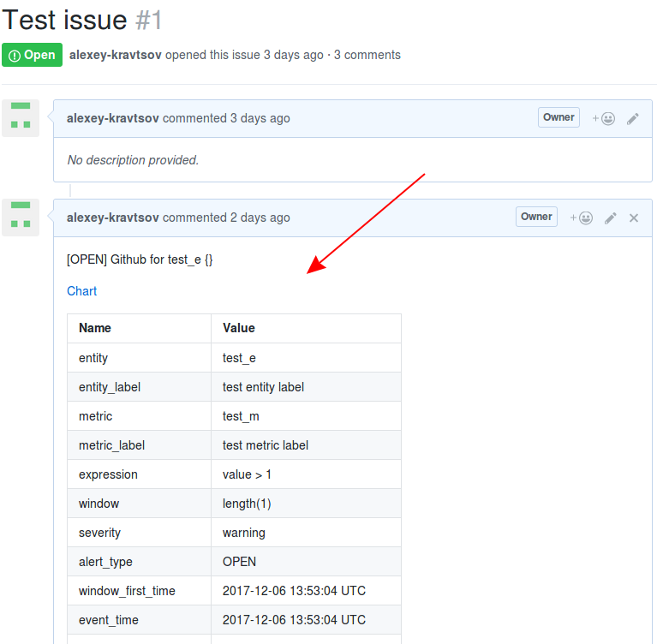The image size is (657, 644).
Task: Delete second comment with X icon
Action: pyautogui.click(x=634, y=218)
